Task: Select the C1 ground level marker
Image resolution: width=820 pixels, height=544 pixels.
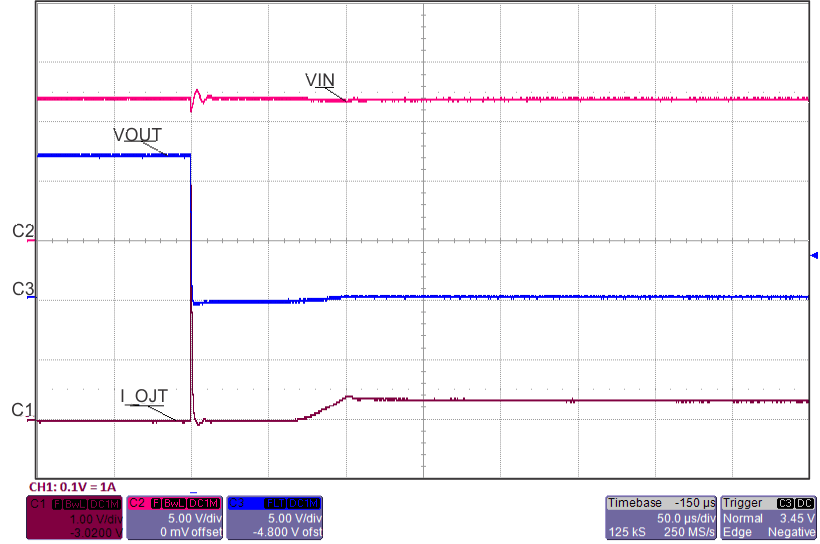Action: 22,410
